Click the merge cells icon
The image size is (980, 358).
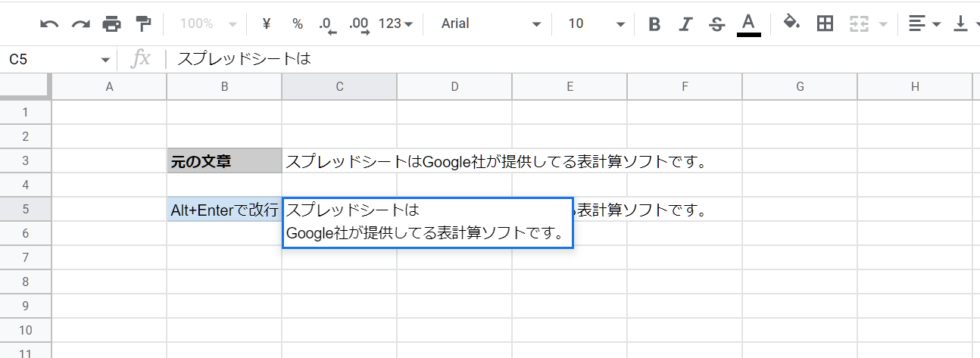point(858,23)
